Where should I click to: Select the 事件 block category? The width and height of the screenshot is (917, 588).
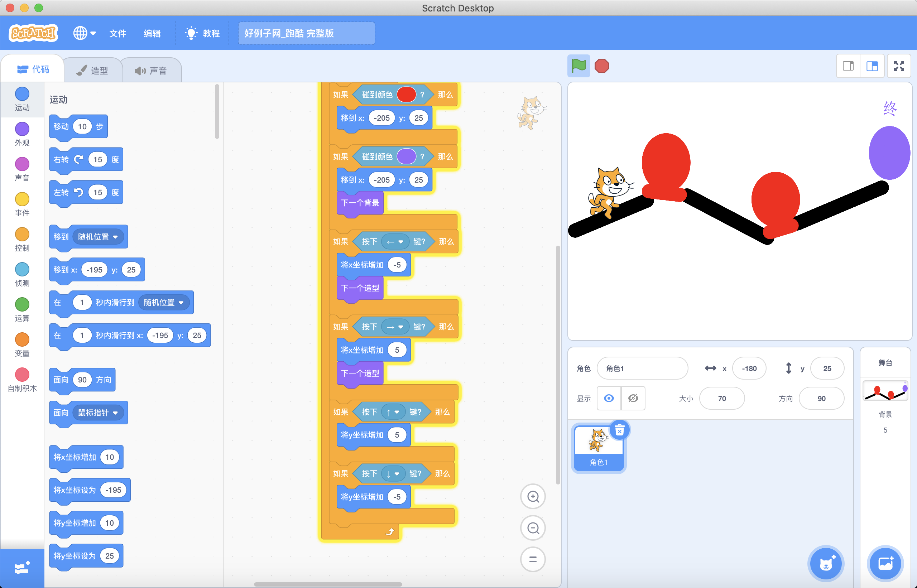[22, 204]
